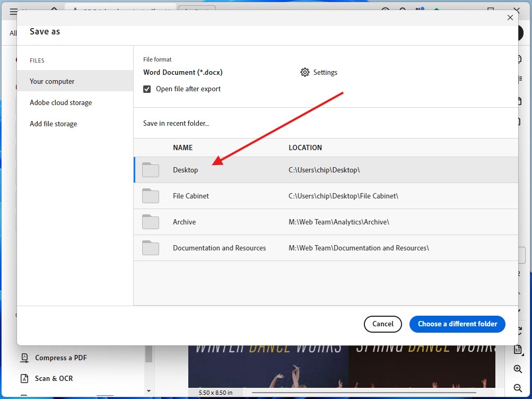Open the hamburger menu at top left

13,12
